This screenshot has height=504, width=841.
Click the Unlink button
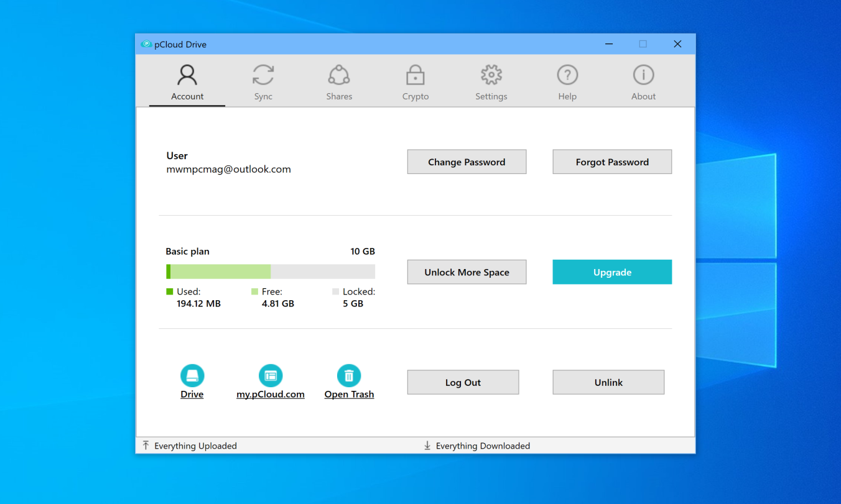[608, 382]
